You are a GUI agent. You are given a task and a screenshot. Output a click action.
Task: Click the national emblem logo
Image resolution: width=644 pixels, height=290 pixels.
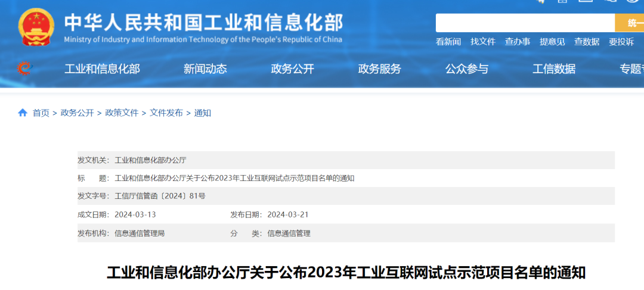pyautogui.click(x=36, y=27)
